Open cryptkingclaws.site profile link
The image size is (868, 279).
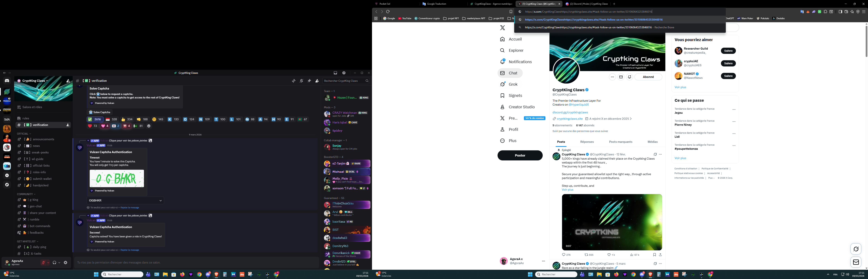pyautogui.click(x=569, y=119)
